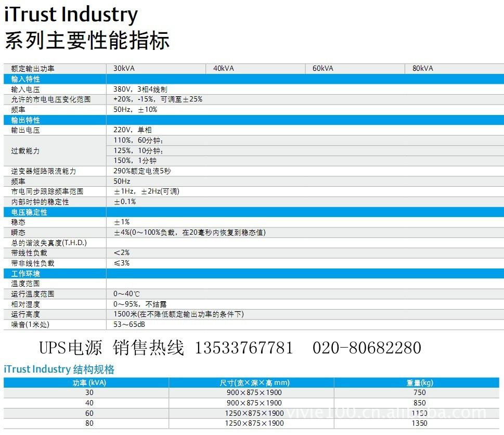Click the transient value ±4%(0~100%负载...)
The height and width of the screenshot is (435, 504).
coord(190,232)
